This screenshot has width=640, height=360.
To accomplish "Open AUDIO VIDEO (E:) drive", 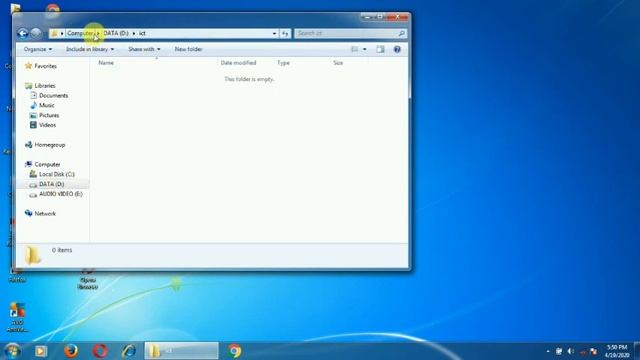I will tap(61, 194).
